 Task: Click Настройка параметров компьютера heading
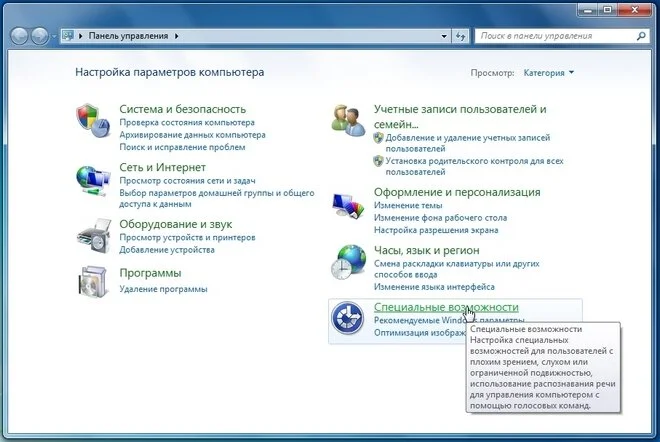pos(170,72)
